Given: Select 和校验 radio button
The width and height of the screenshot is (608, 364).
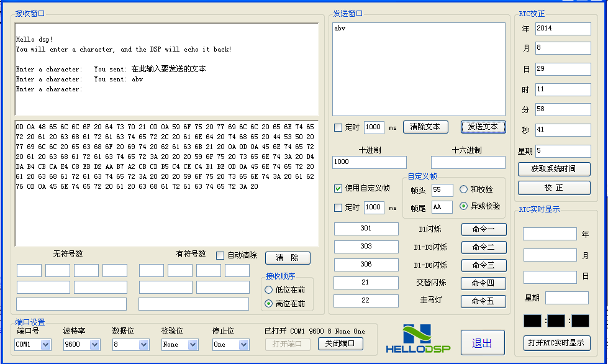Looking at the screenshot, I should click(x=463, y=189).
